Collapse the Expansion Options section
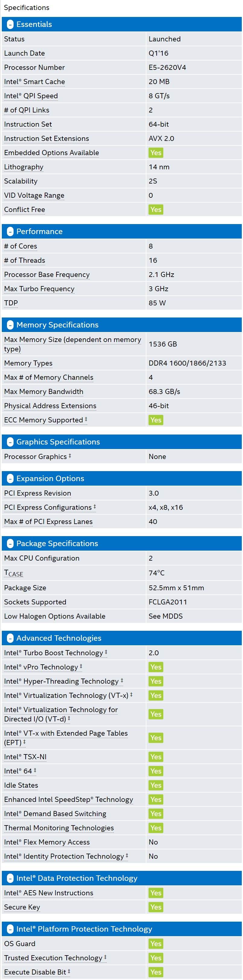Viewport: 243px width, 980px height. click(10, 479)
